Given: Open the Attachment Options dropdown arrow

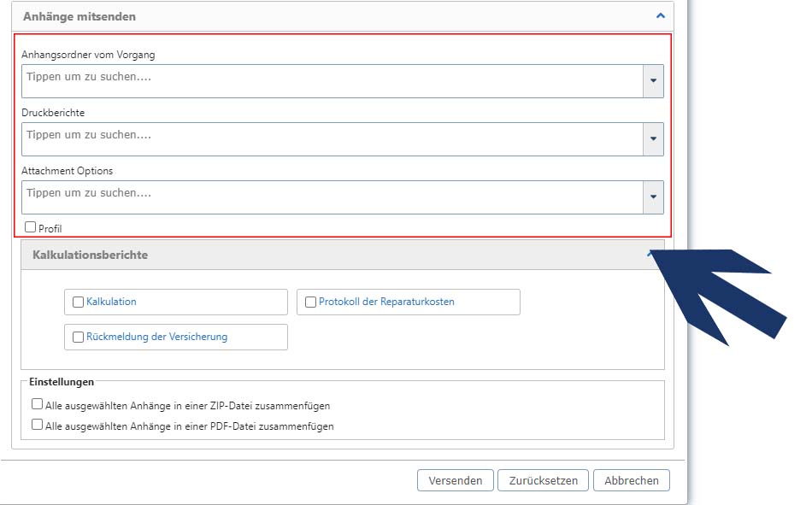Looking at the screenshot, I should click(x=653, y=197).
